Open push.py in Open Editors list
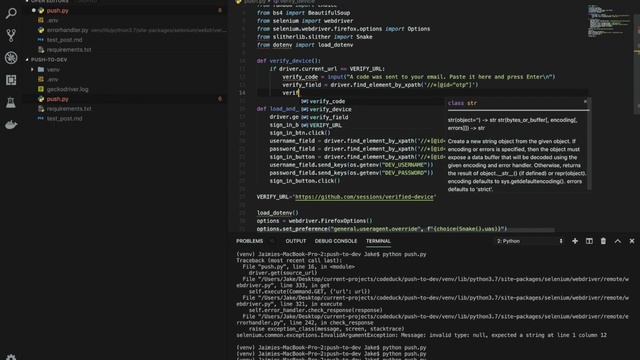 58,11
